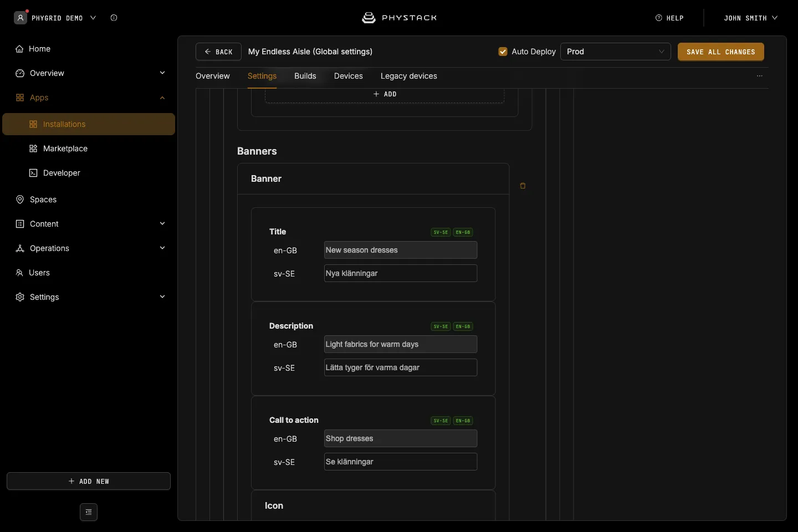Click the Settings gear icon in sidebar

point(20,297)
